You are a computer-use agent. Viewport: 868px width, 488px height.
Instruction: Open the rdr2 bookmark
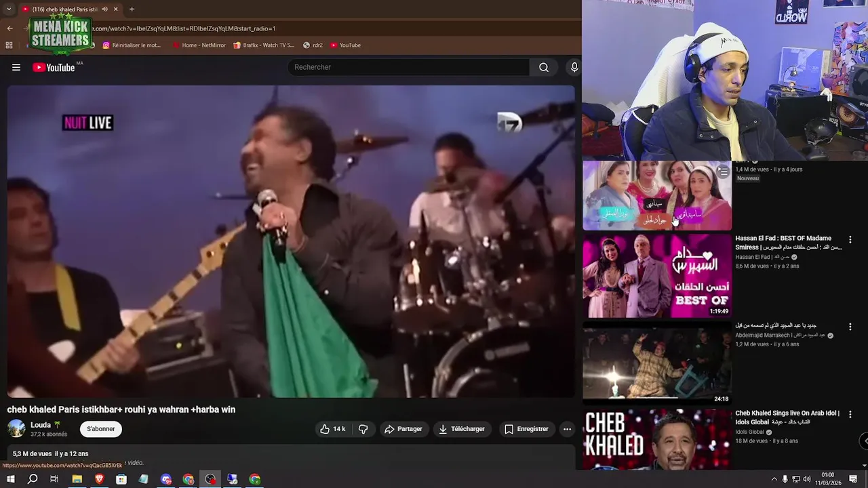click(x=313, y=45)
